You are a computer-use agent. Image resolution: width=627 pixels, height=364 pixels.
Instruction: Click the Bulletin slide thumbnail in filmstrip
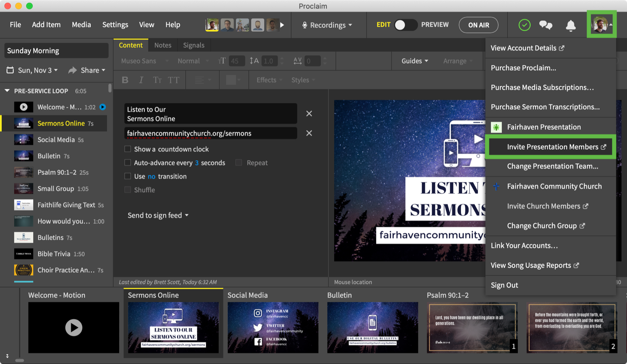tap(373, 328)
